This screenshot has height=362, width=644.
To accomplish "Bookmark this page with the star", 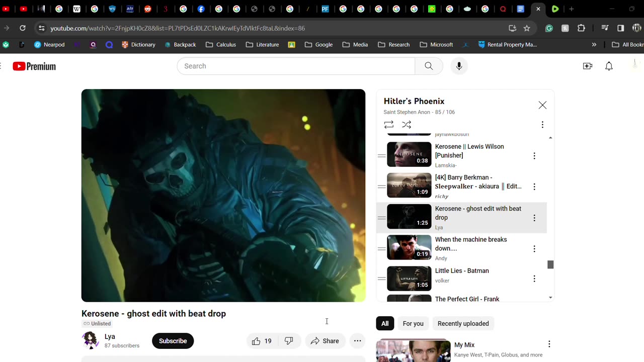I will (527, 28).
